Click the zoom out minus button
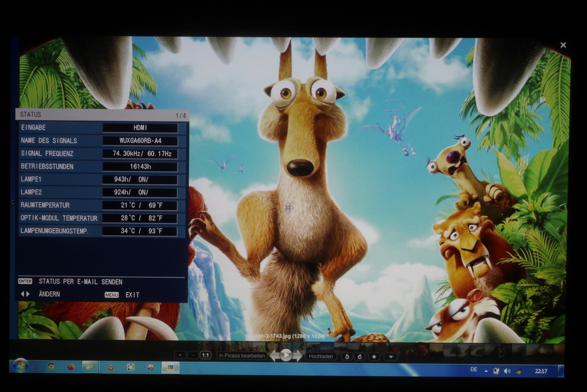The image size is (587, 392). [192, 355]
